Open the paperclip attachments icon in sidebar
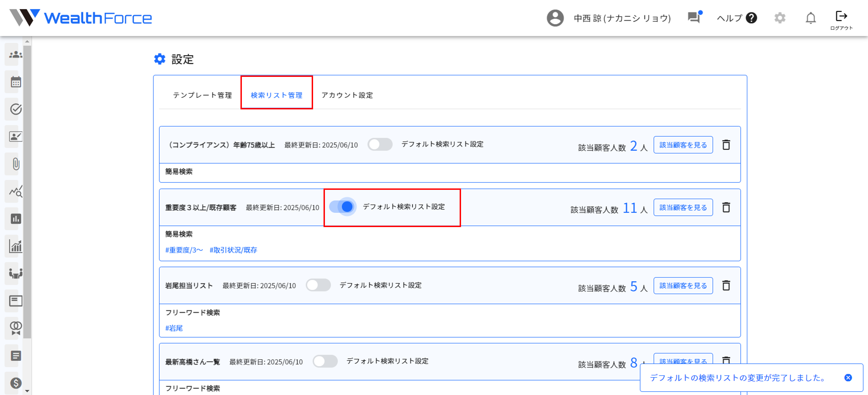 click(16, 164)
